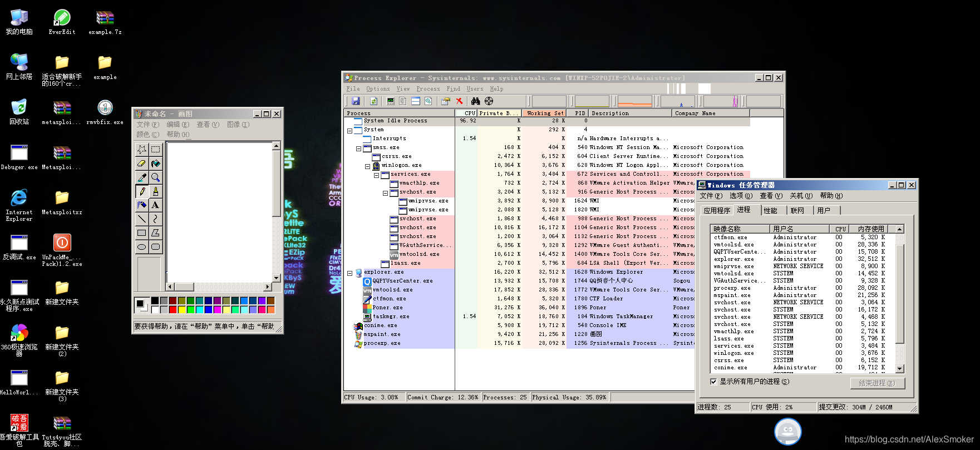Open the 关机(U) menu in Task Manager

801,196
